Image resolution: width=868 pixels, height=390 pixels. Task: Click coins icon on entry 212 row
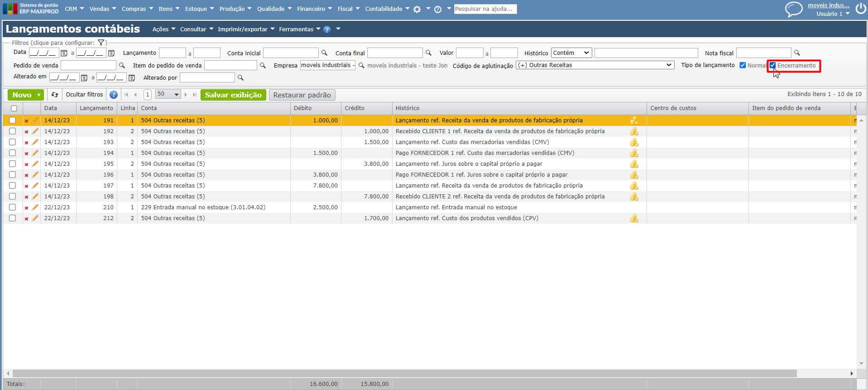[634, 218]
